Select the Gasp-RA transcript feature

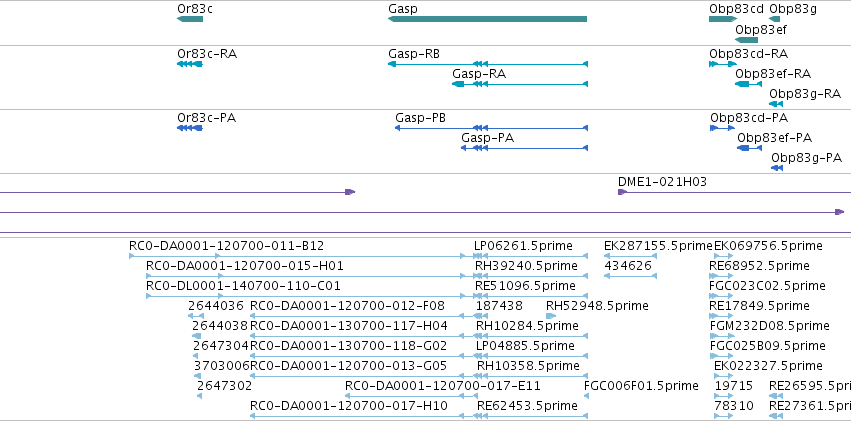[520, 84]
